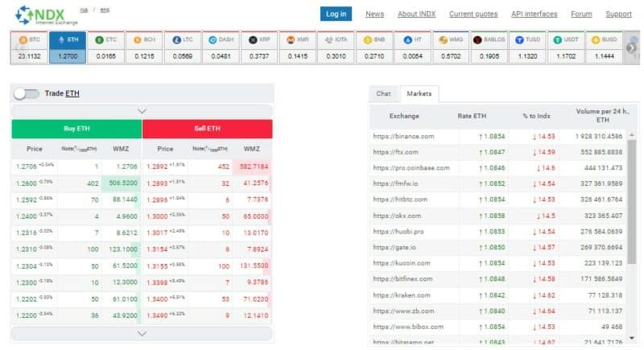The width and height of the screenshot is (644, 350).
Task: Open the https://kucoin.com exchange link
Action: [402, 263]
